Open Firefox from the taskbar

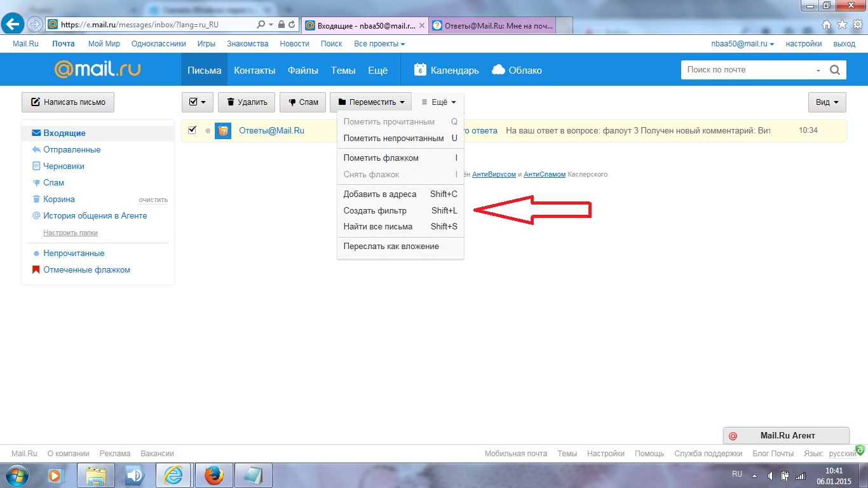(214, 475)
